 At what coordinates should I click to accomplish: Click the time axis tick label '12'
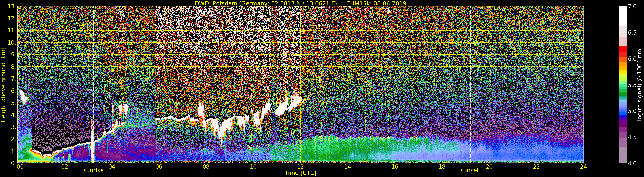pos(300,167)
